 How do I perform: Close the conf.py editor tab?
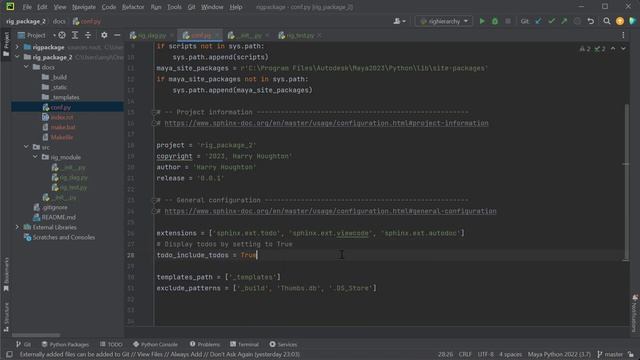[x=217, y=36]
